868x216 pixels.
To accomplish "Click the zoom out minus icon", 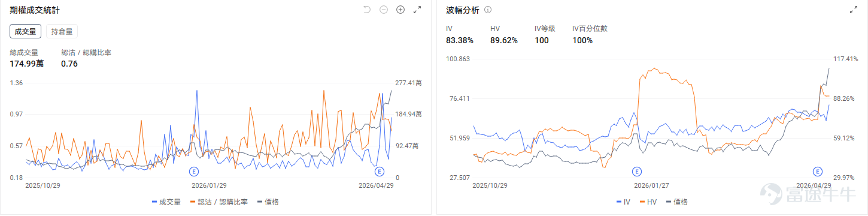I will click(x=384, y=10).
